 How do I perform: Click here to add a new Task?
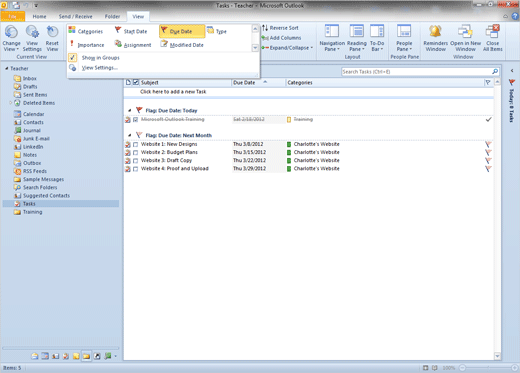coord(173,92)
